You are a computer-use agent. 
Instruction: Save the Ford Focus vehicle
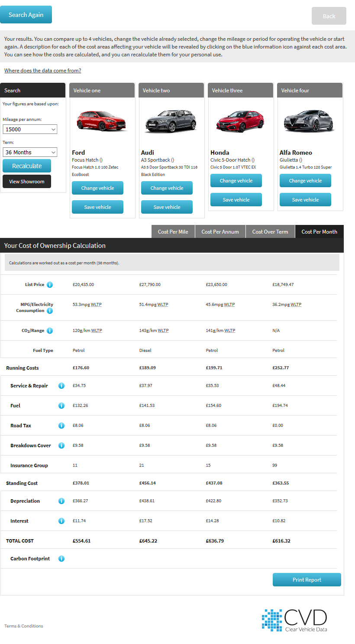tap(97, 207)
